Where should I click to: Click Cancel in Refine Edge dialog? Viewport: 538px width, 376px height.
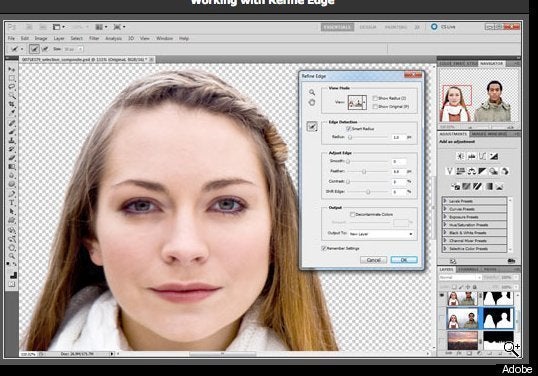(373, 260)
